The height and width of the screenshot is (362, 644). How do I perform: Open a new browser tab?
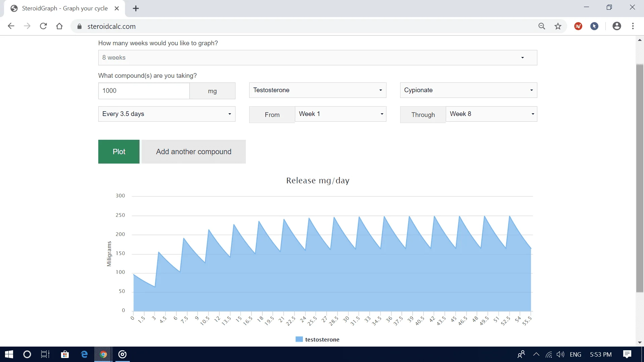click(x=136, y=9)
